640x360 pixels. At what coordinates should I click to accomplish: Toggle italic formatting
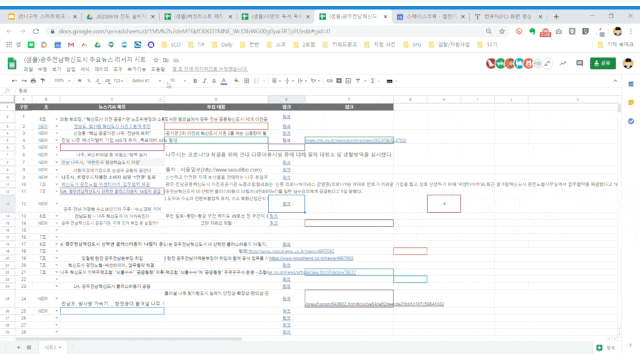[204, 81]
